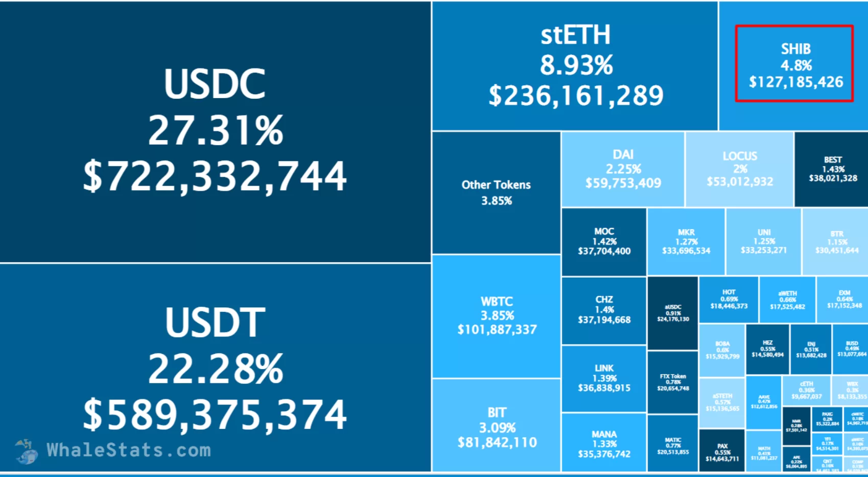Select the MKR 1.27% tile

[686, 241]
